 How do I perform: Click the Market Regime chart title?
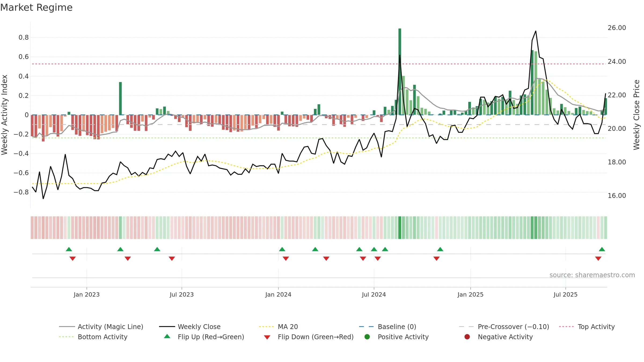pos(36,8)
